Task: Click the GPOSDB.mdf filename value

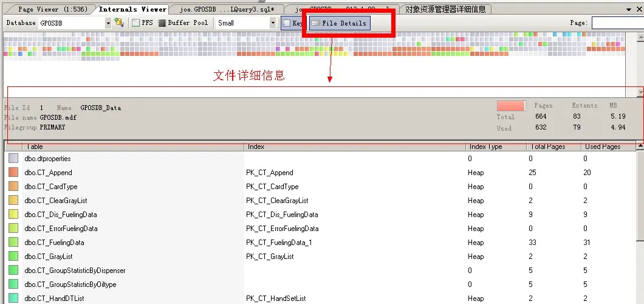Action: 58,117
